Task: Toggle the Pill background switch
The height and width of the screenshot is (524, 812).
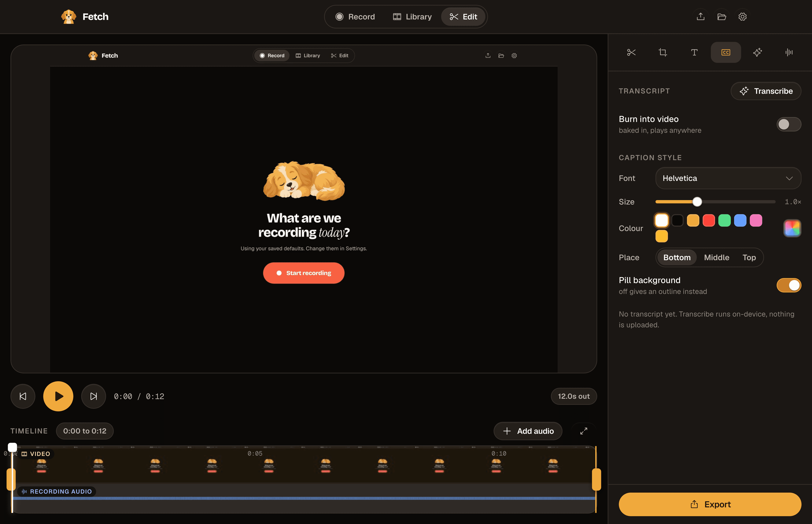Action: (x=789, y=285)
